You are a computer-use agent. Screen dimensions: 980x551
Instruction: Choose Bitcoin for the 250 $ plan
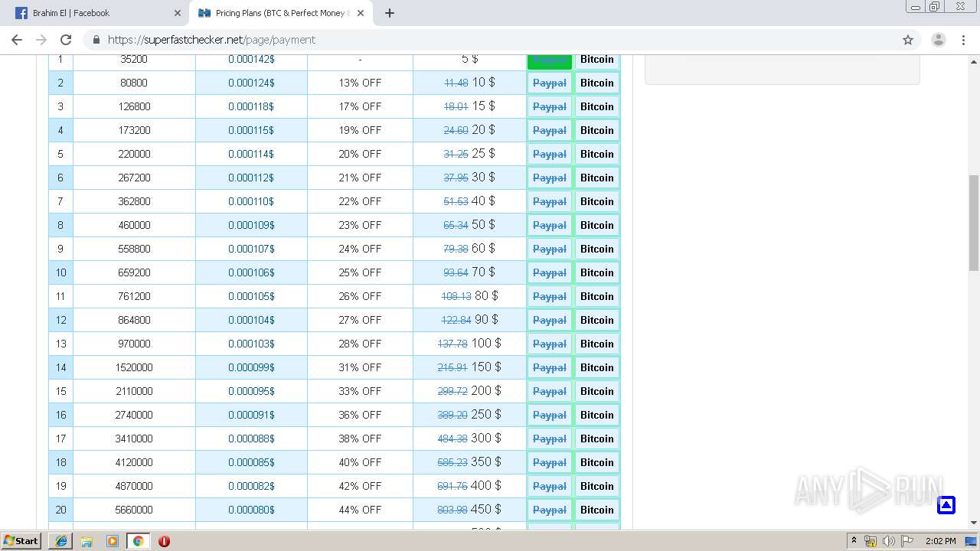coord(597,415)
